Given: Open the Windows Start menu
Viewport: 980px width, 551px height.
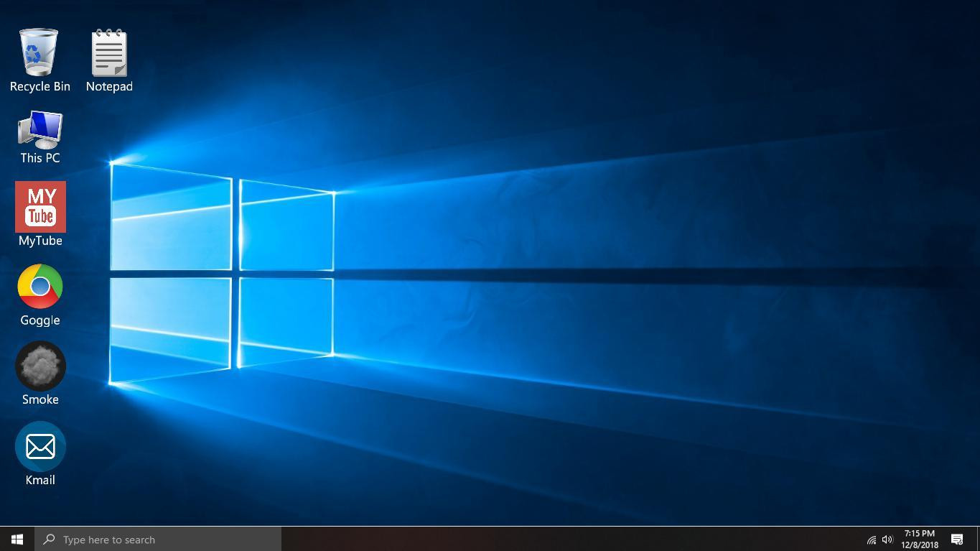Looking at the screenshot, I should tap(17, 539).
